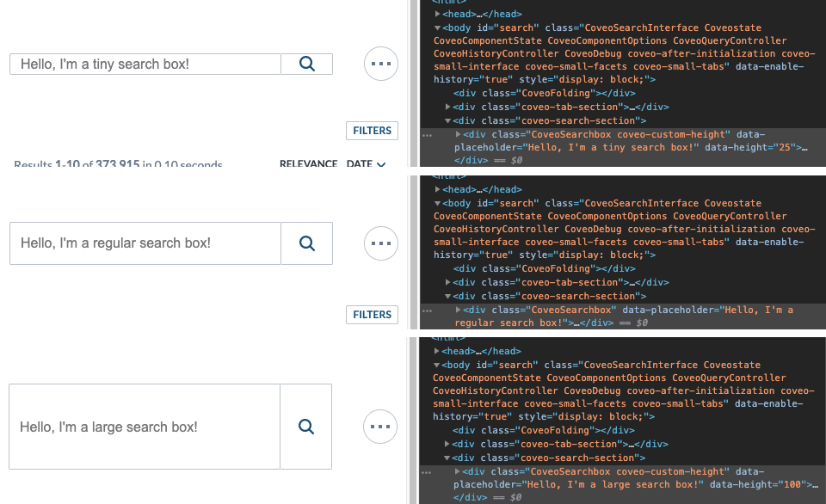
Task: Focus the large search box input
Action: pyautogui.click(x=145, y=427)
